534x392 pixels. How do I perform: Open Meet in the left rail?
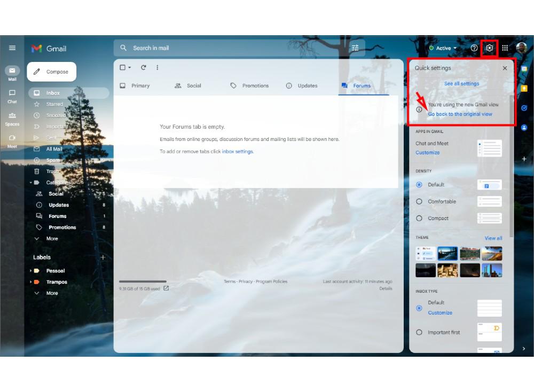pyautogui.click(x=12, y=142)
